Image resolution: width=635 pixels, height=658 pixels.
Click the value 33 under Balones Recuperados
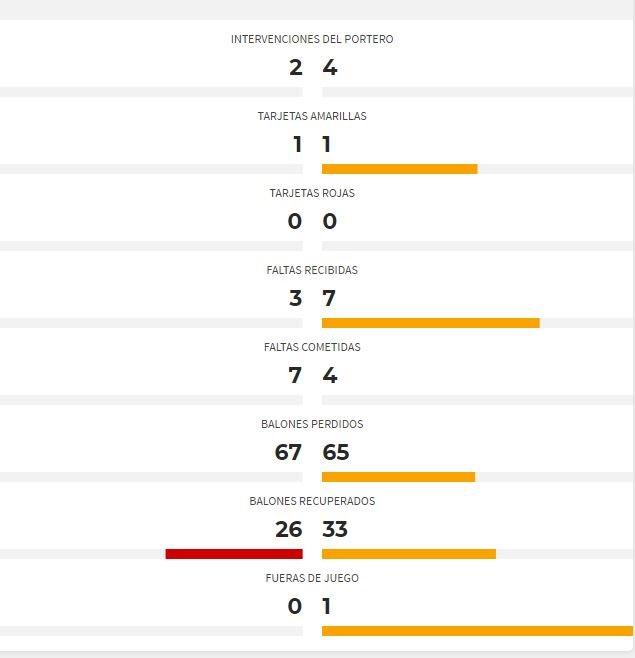click(335, 529)
